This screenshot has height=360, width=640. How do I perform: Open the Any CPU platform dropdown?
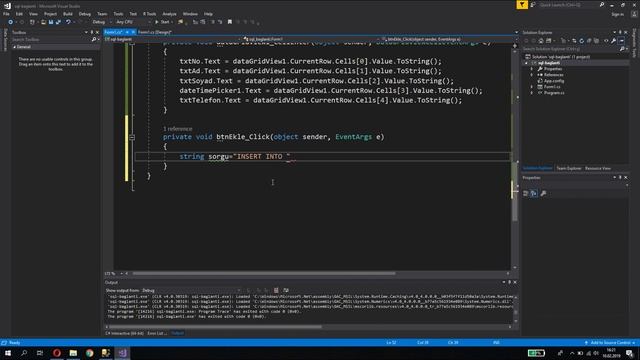(133, 22)
